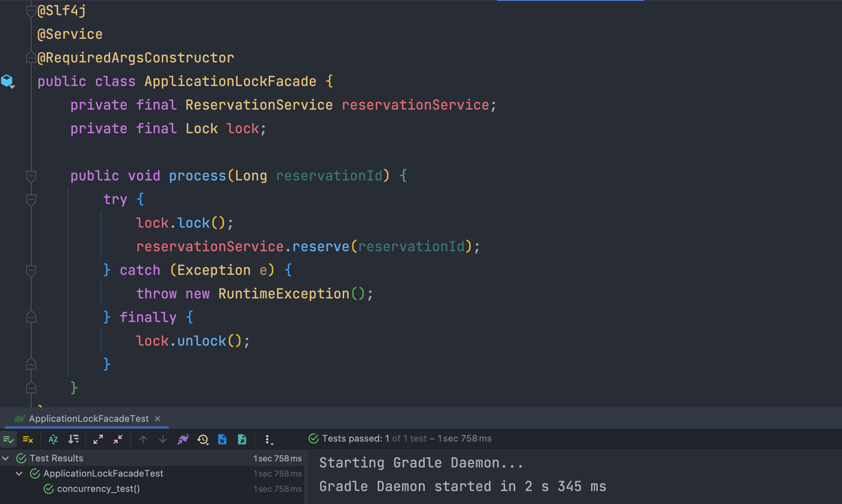This screenshot has width=842, height=504.
Task: Toggle alphabetical sorting of test results
Action: coord(53,440)
